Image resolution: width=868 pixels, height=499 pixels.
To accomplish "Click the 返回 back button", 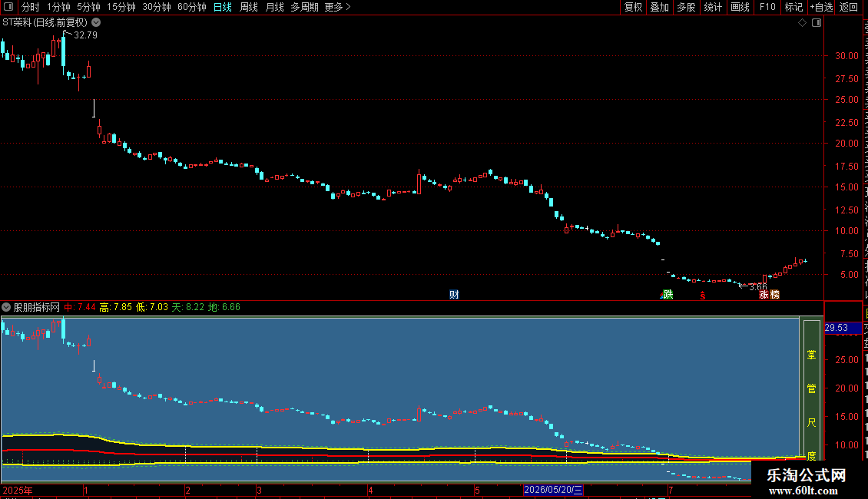I will click(x=848, y=7).
